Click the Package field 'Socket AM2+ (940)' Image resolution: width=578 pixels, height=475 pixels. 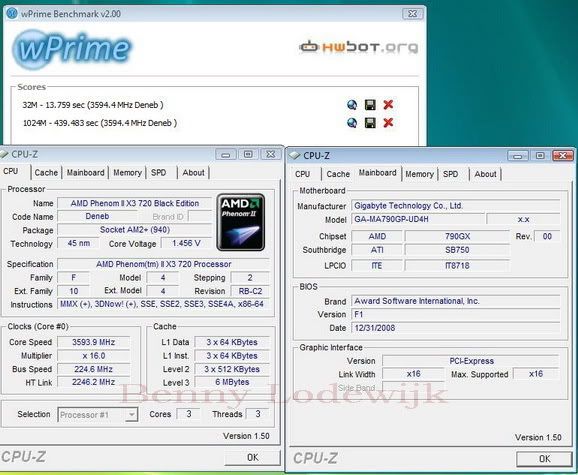click(135, 230)
